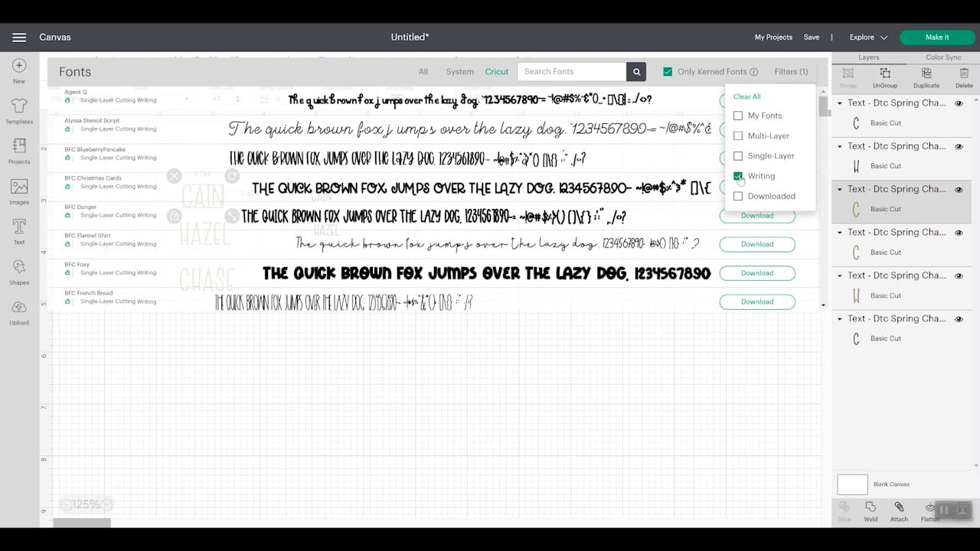Click the UnGroup icon
This screenshot has width=980, height=551.
pyautogui.click(x=885, y=73)
